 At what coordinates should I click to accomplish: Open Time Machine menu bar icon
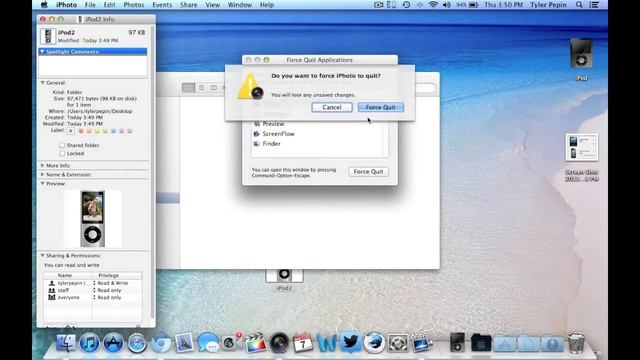pos(406,5)
